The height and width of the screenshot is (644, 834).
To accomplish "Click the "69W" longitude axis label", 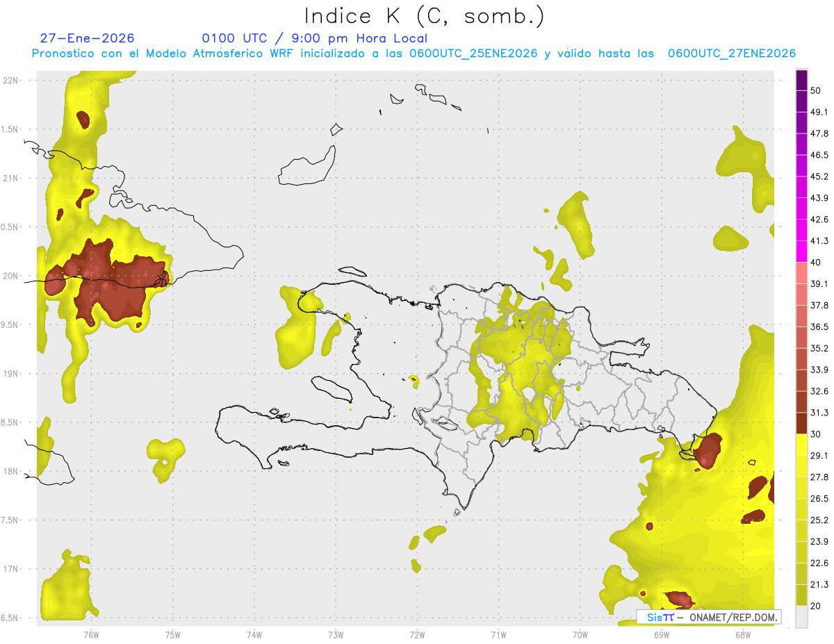I will 661,635.
